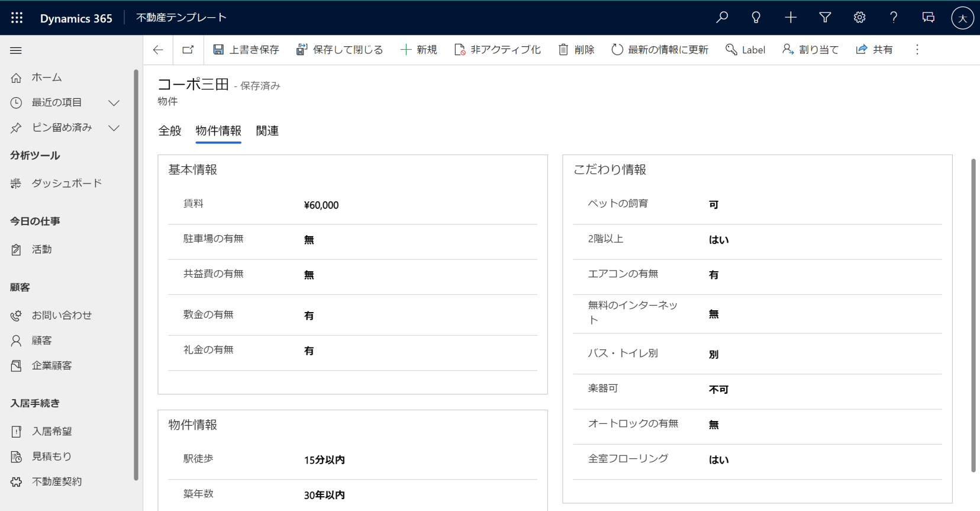This screenshot has height=511, width=980.
Task: Switch to the 全般 tab
Action: (x=170, y=131)
